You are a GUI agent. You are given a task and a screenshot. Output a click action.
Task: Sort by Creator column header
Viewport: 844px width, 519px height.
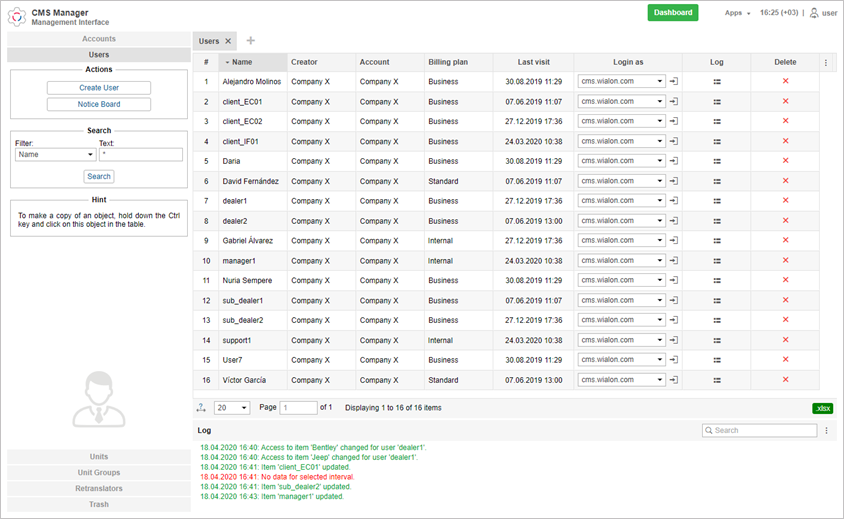[x=321, y=62]
